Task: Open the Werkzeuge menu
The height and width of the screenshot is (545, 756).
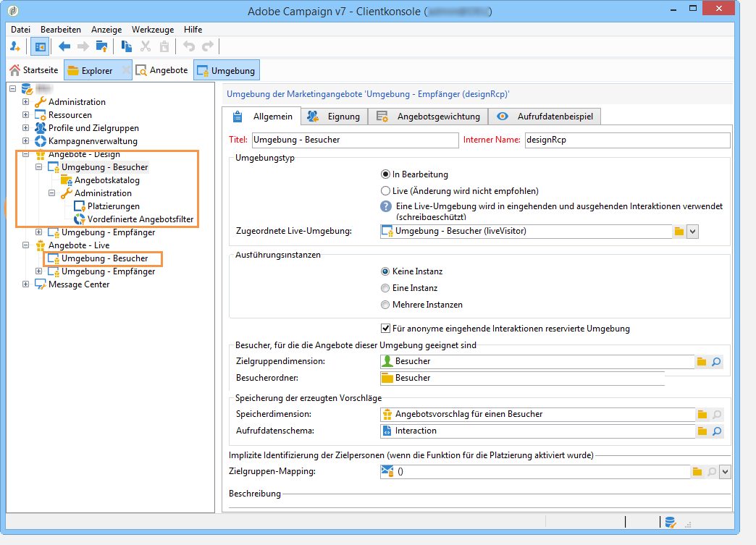Action: tap(153, 30)
